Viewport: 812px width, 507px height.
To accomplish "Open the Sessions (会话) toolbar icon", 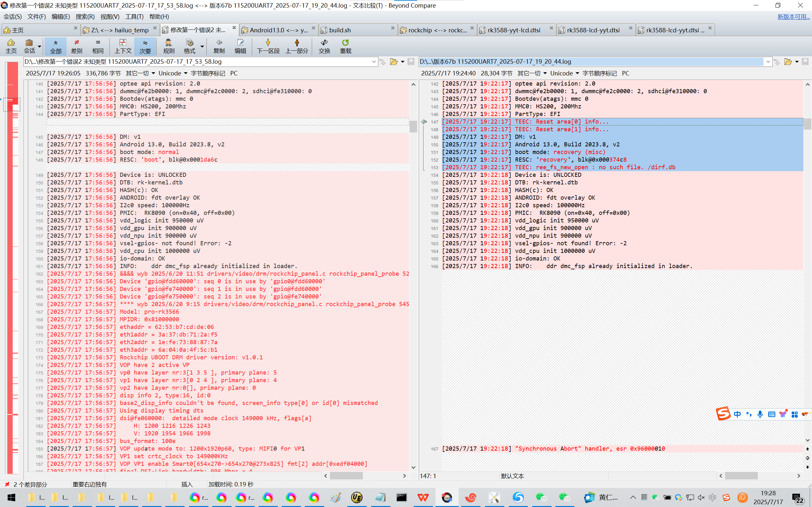I will (29, 46).
